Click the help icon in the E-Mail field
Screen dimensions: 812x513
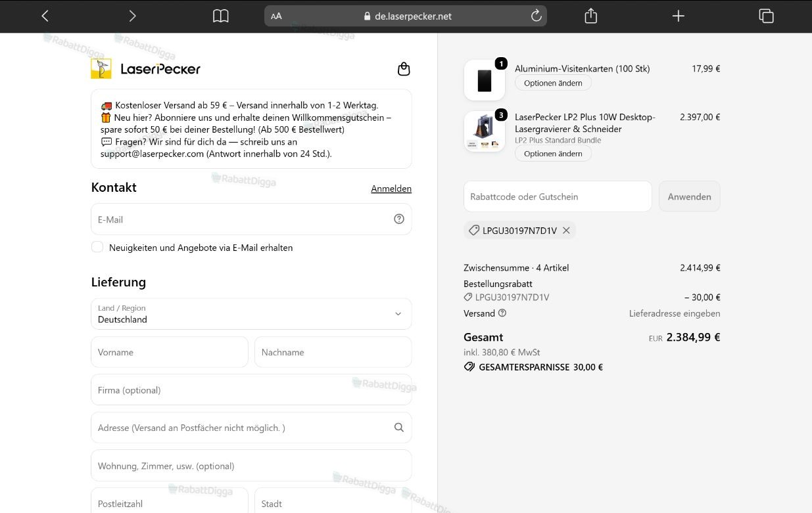coord(399,219)
